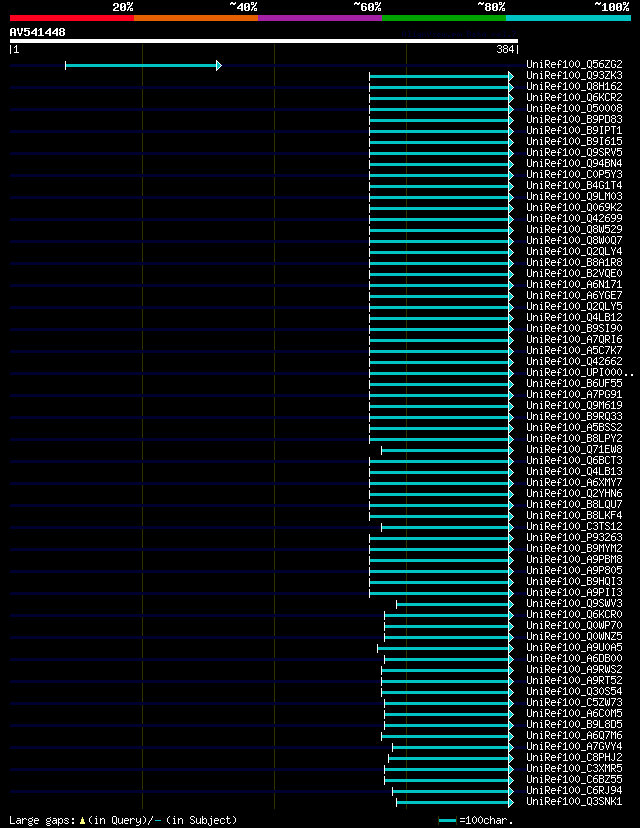
Task: Select the UniRef100_Q3SNK1 label
Action: click(574, 802)
